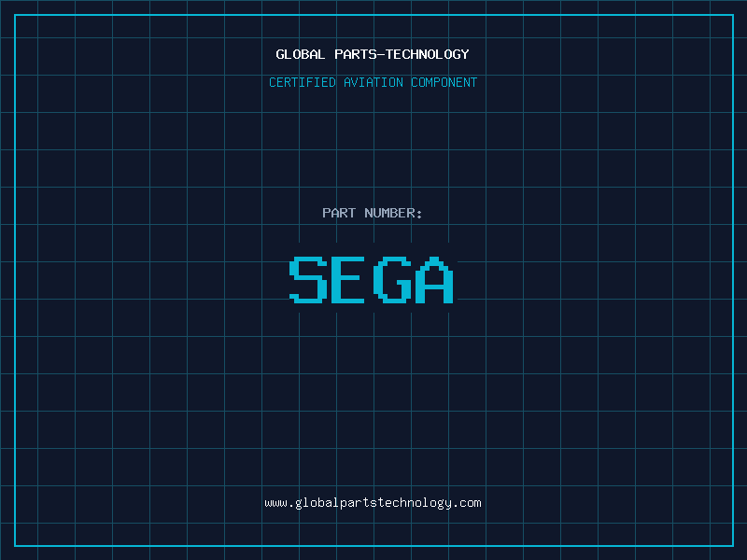Viewport: 747px width, 560px height.
Task: Open the www.globalpartstechnology.com link
Action: tap(373, 502)
